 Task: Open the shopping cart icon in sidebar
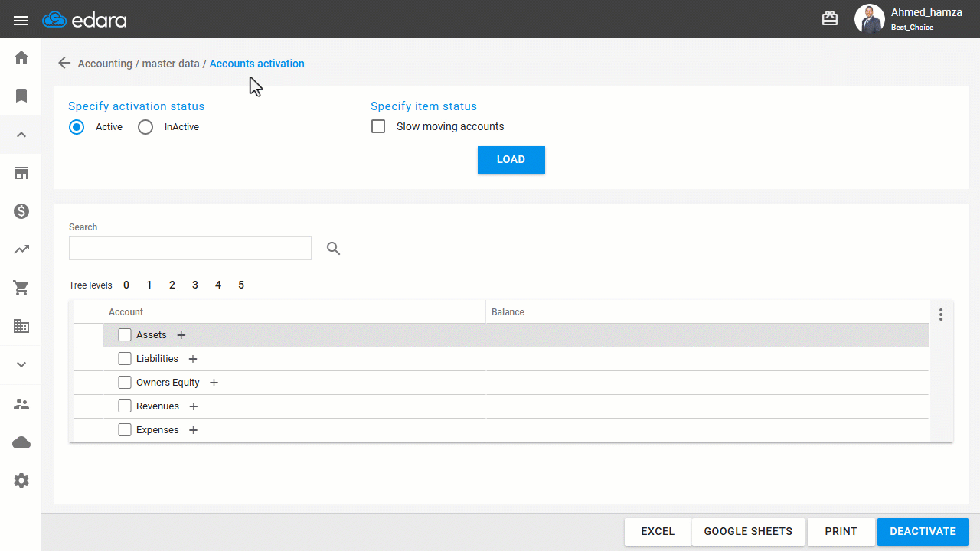pos(21,288)
